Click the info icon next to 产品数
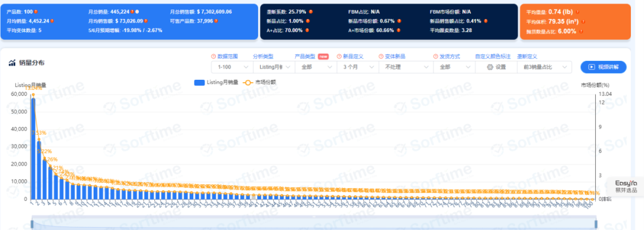This screenshot has width=644, height=230. tap(36, 12)
